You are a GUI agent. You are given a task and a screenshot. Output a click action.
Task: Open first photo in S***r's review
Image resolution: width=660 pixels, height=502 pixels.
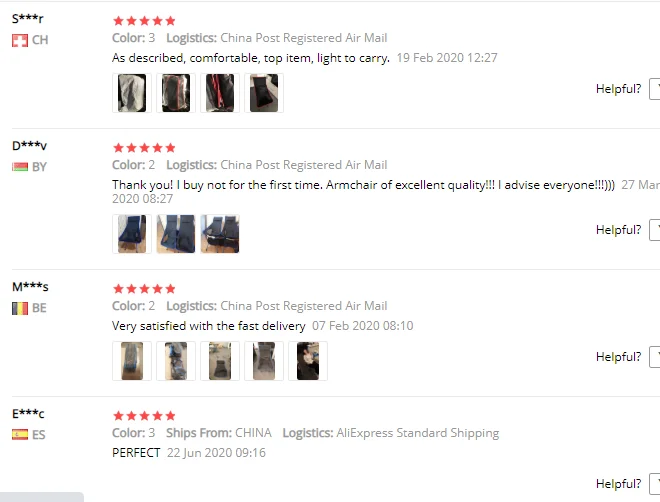(132, 93)
